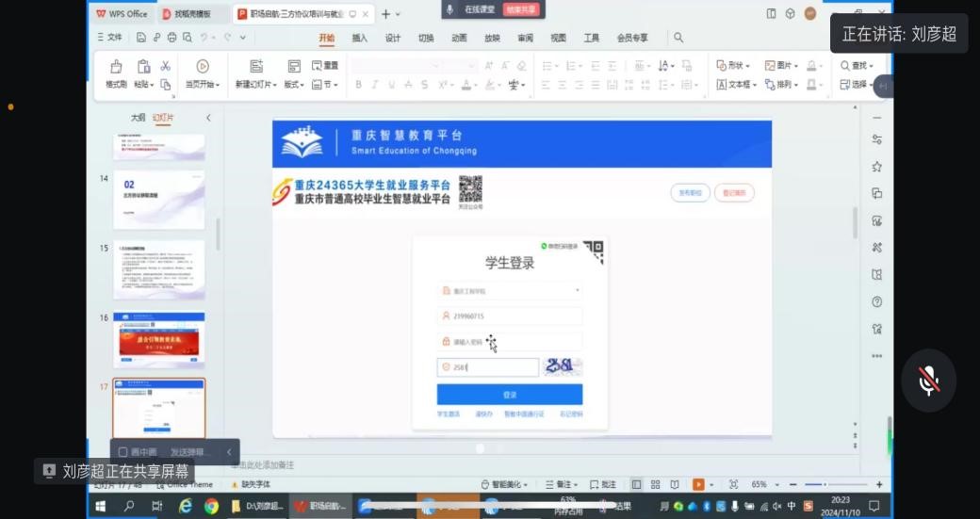
Task: Click the 新建幻灯片 new slide icon
Action: coord(255,67)
